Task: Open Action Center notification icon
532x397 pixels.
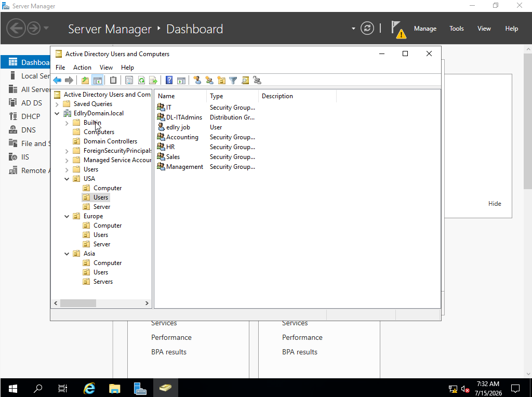Action: (515, 388)
